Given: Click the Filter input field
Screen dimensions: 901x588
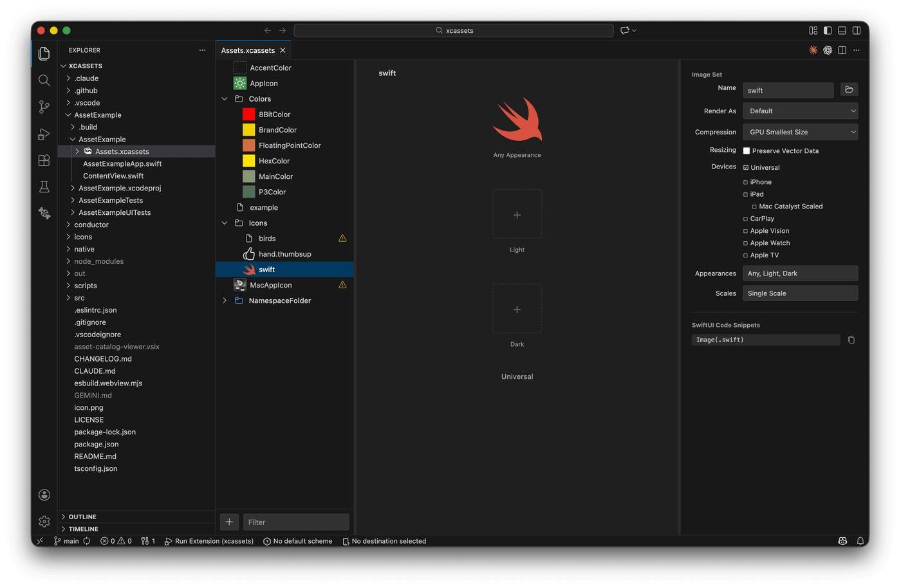Looking at the screenshot, I should click(296, 522).
